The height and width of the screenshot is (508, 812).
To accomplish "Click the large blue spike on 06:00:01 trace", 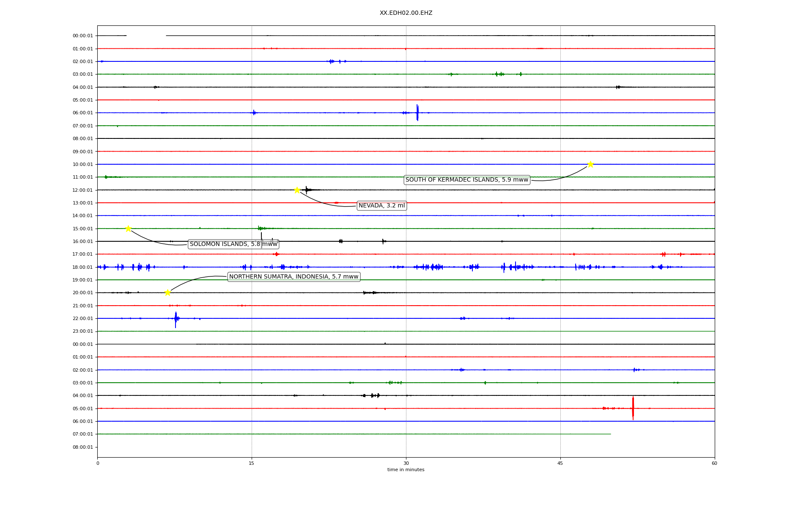I will [x=417, y=113].
